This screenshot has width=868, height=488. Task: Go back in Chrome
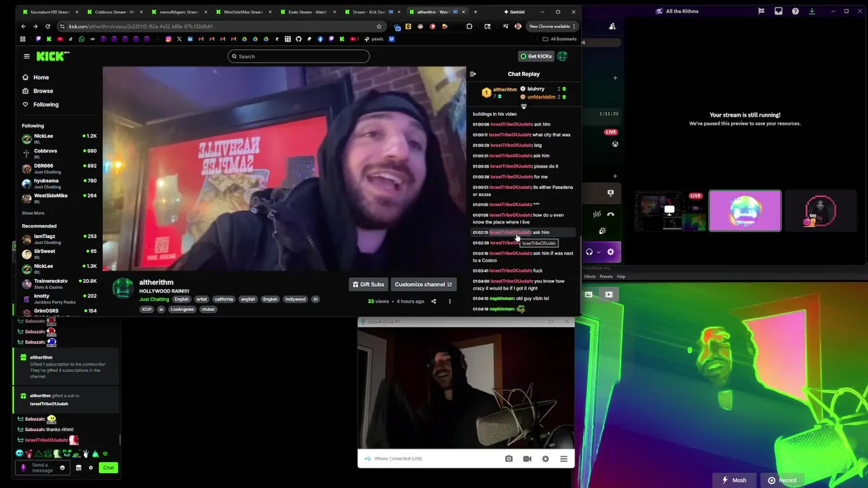pos(23,26)
